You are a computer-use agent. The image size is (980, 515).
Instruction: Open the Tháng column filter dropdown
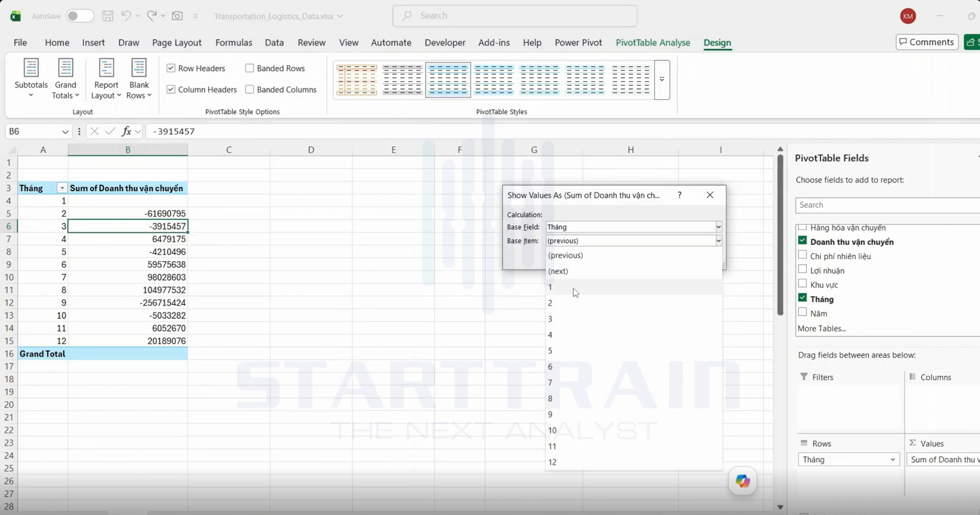62,188
